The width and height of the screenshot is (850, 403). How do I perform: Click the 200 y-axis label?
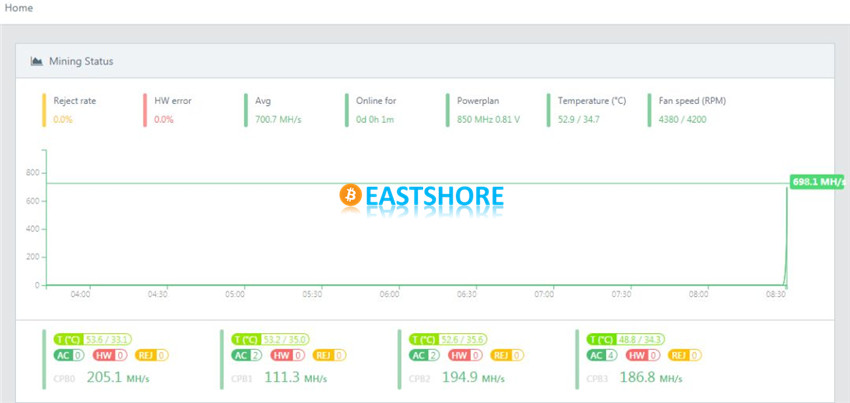[x=34, y=257]
